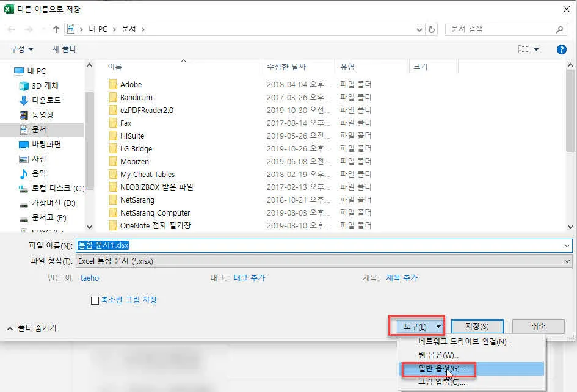This screenshot has height=392, width=577.
Task: Enable the 축소판 그림 저장 checkbox
Action: (95, 300)
